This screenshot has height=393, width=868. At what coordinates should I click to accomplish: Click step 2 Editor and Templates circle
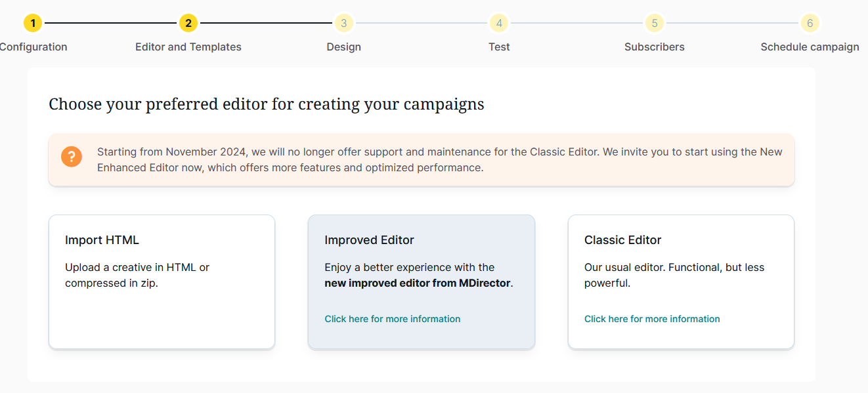188,24
